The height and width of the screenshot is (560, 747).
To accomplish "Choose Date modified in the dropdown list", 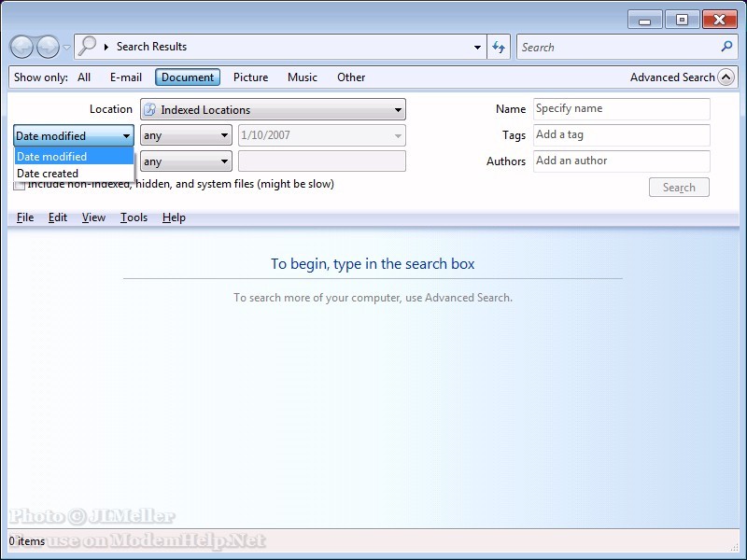I will (x=74, y=156).
